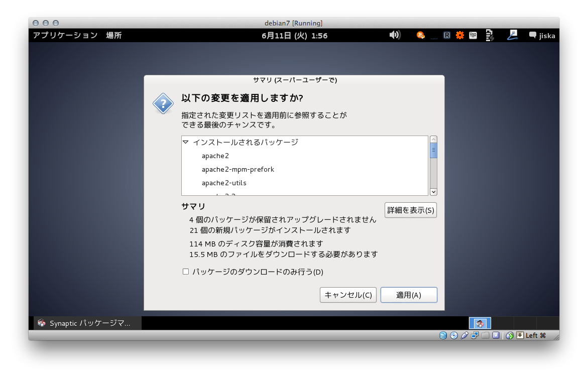588x380 pixels.
Task: Open the battery power status icon
Action: pos(490,35)
